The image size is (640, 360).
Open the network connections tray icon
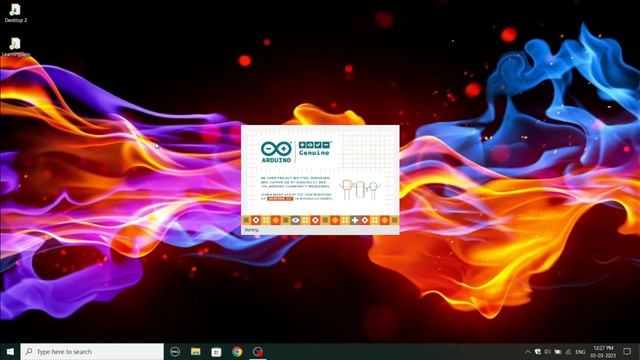(568, 351)
